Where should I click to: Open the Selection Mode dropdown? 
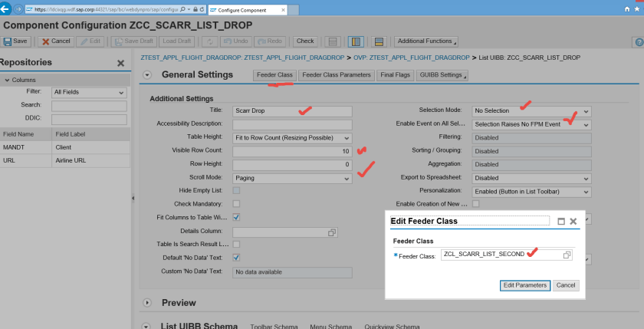pos(531,111)
